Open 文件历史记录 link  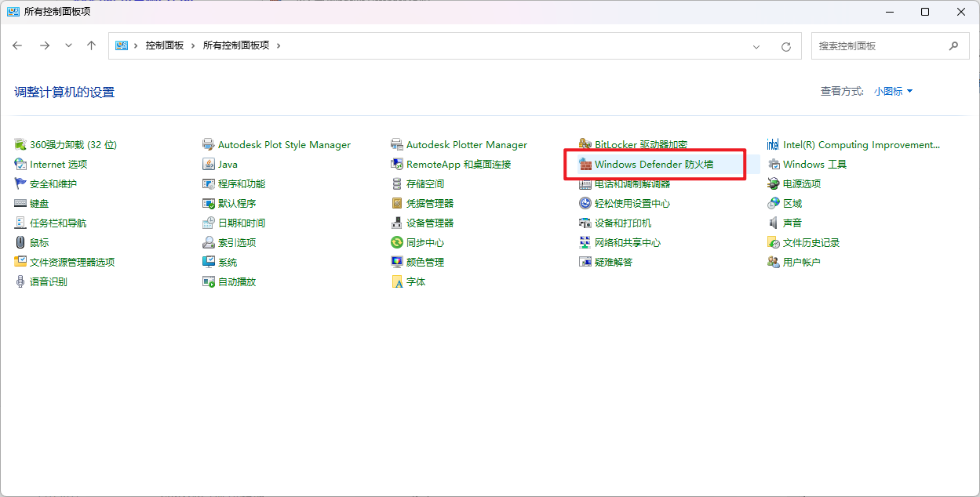click(811, 242)
